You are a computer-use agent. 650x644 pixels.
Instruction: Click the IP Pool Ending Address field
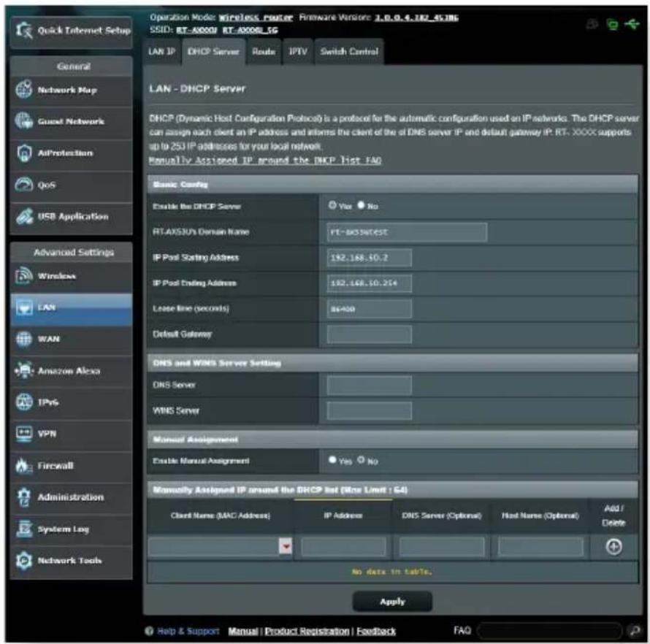click(370, 283)
